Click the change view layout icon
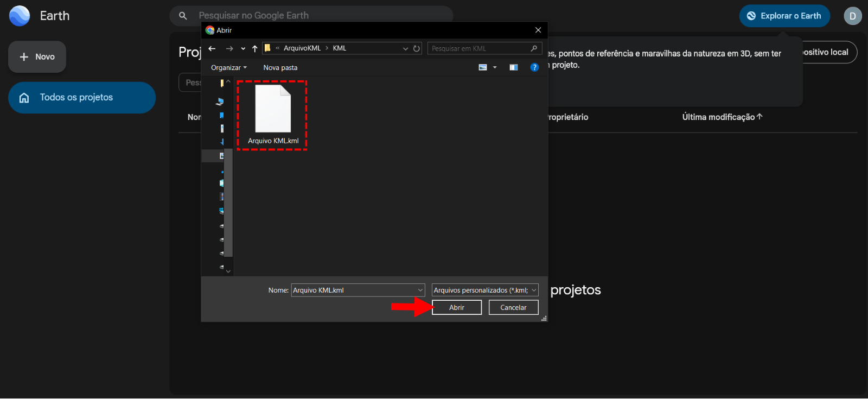This screenshot has width=868, height=399. point(483,67)
